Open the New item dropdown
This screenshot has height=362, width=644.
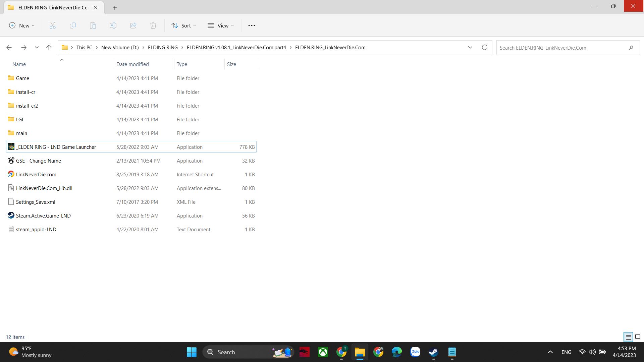click(22, 25)
